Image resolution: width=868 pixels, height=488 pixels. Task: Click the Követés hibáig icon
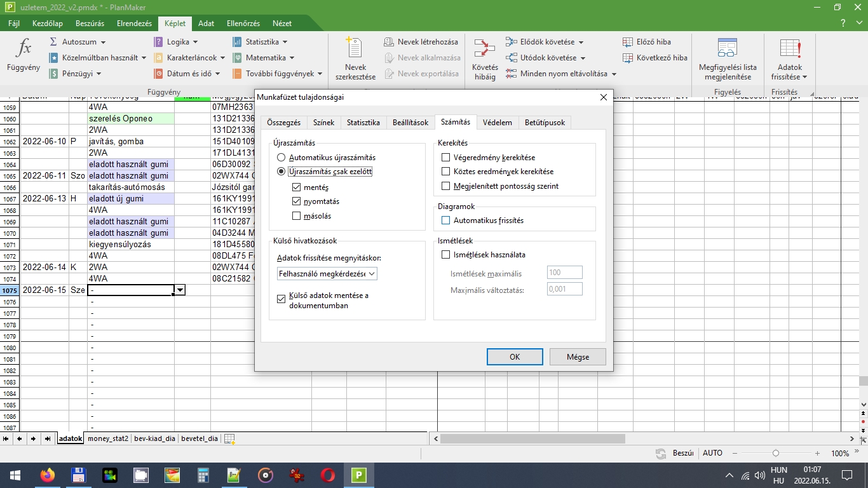485,50
